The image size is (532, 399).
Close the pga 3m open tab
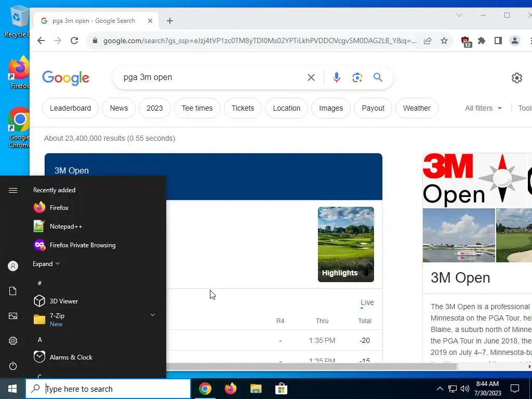(x=150, y=21)
